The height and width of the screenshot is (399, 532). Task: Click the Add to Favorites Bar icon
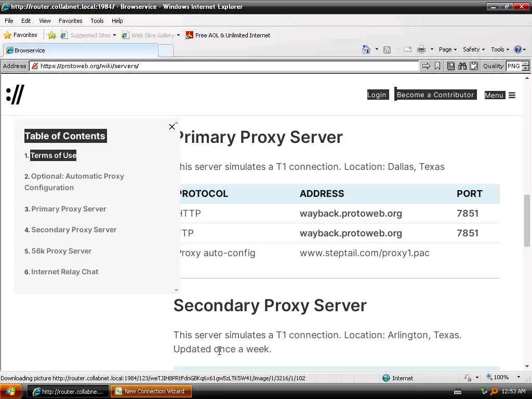[x=52, y=35]
